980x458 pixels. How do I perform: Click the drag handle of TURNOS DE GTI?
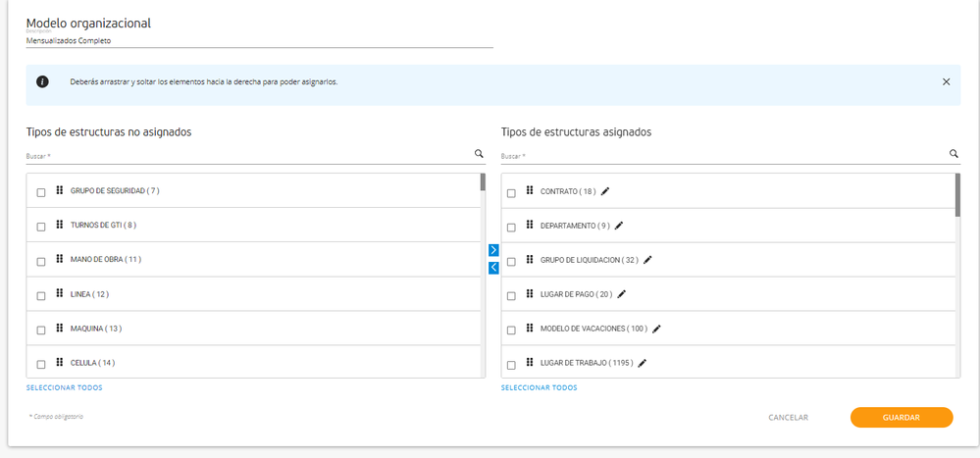click(x=60, y=225)
